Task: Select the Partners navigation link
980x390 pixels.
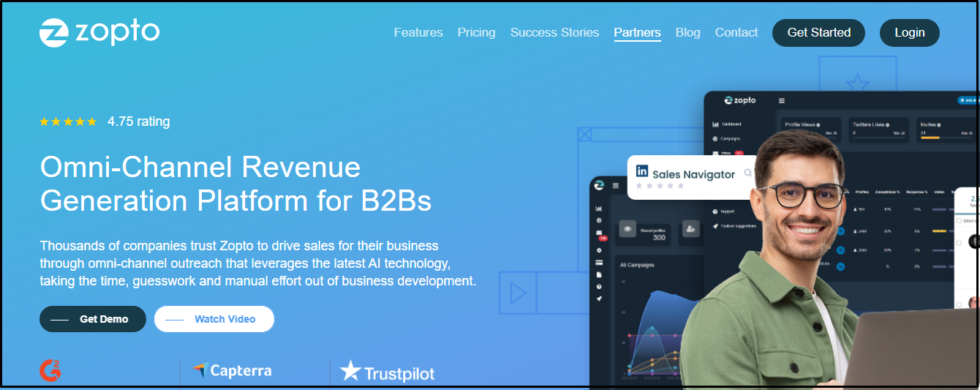Action: click(x=637, y=32)
